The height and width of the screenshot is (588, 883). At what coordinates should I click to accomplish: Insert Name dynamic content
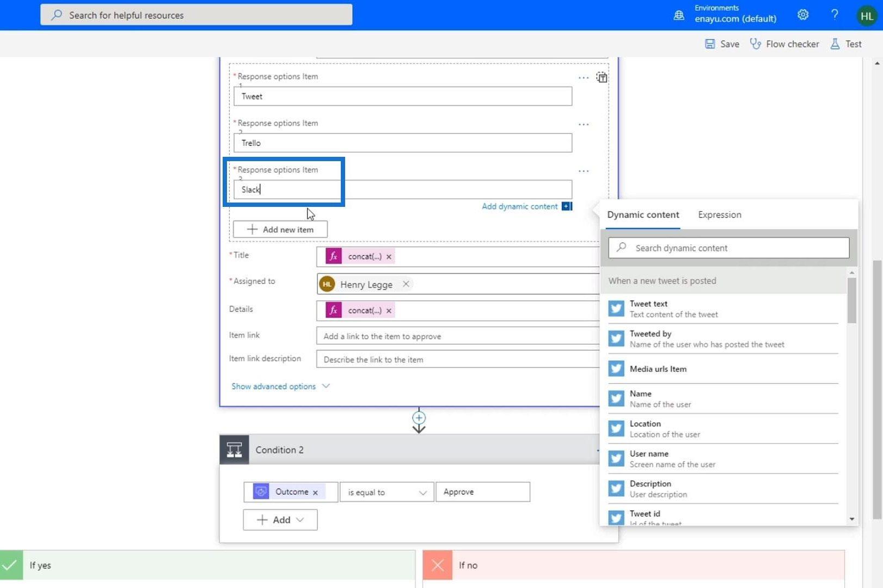[723, 399]
